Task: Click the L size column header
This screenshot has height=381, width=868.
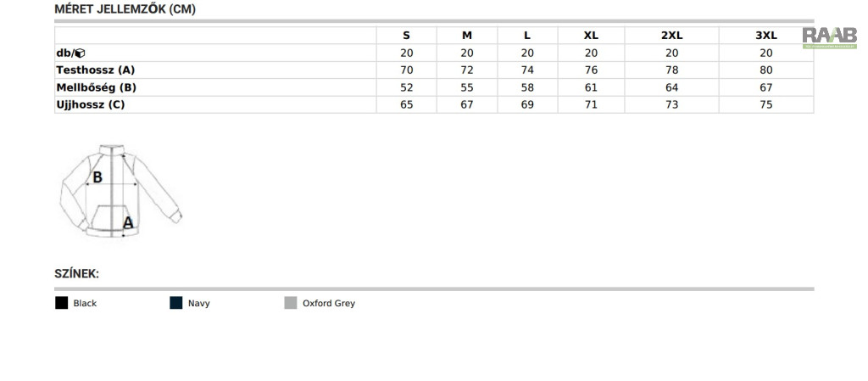Action: coord(527,36)
